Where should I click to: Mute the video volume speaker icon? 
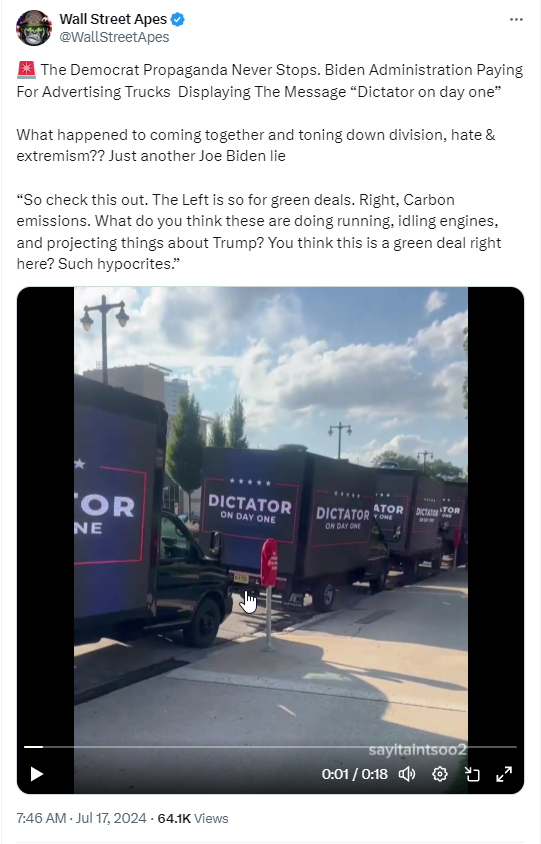(x=407, y=774)
